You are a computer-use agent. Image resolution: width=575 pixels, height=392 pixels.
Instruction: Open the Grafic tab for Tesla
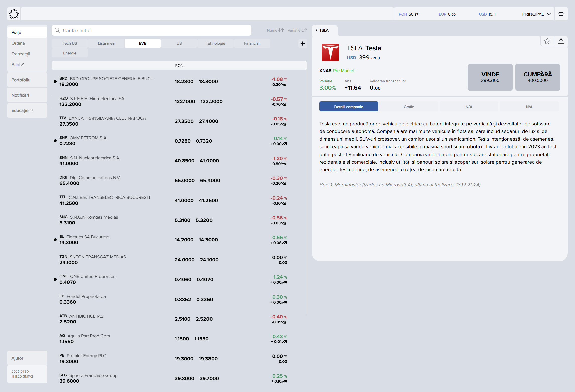point(409,107)
